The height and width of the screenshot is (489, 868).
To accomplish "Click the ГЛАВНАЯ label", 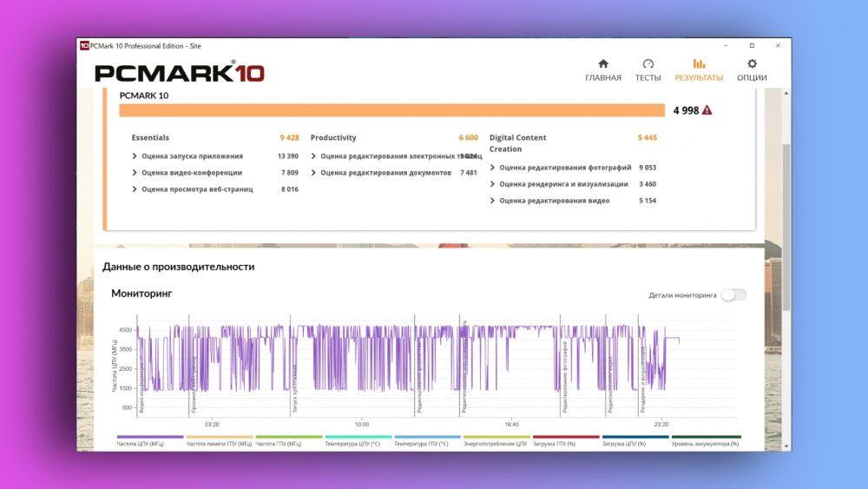I will point(603,78).
